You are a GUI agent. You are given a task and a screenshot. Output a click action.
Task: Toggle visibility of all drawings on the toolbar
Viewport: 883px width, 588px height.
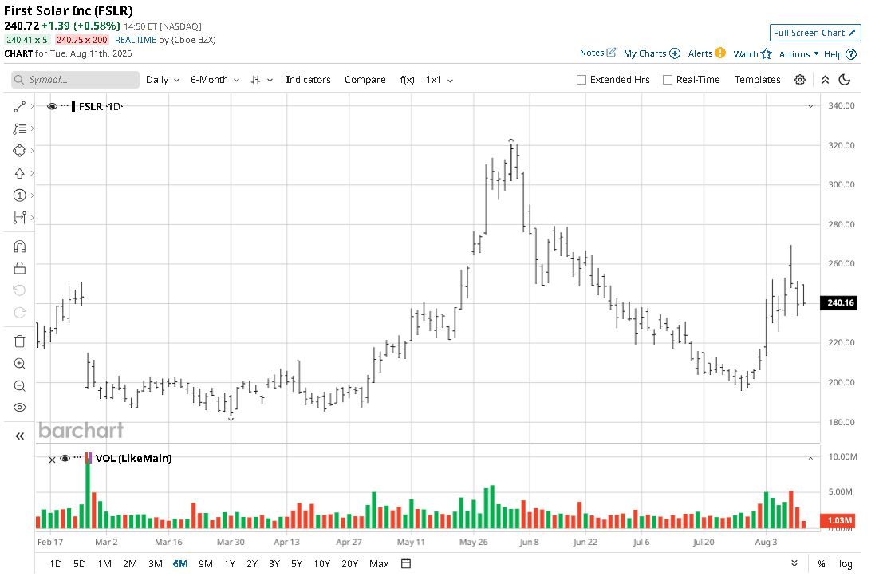(x=20, y=408)
